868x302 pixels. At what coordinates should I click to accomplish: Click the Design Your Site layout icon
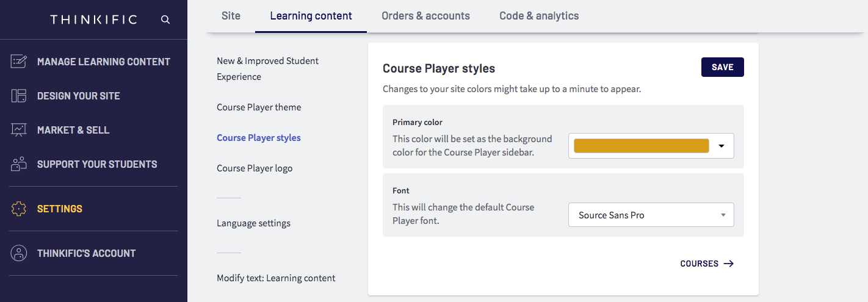tap(19, 96)
